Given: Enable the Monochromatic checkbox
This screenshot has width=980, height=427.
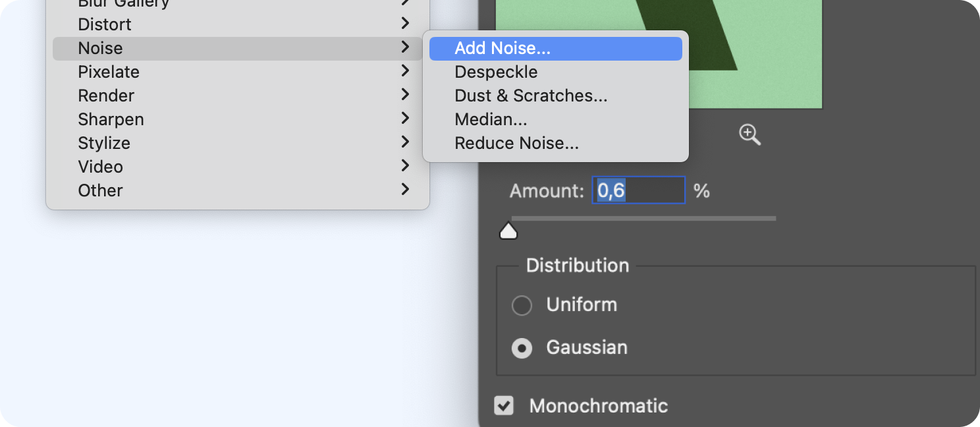Looking at the screenshot, I should (504, 406).
